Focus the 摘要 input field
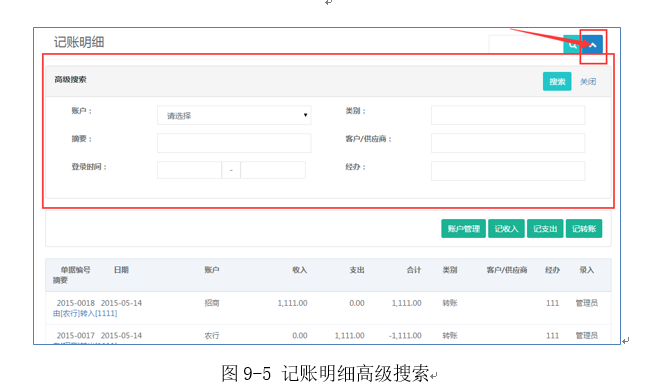This screenshot has width=649, height=392. [234, 143]
